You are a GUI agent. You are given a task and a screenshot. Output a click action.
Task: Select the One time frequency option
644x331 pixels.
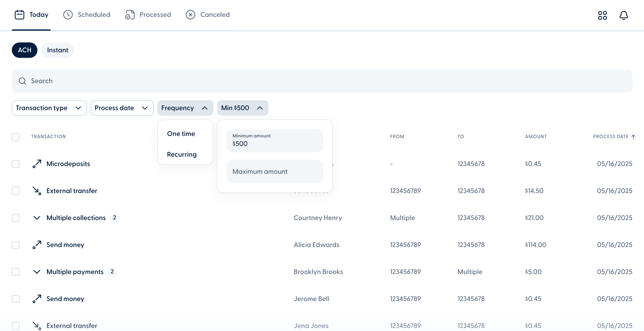click(x=181, y=134)
